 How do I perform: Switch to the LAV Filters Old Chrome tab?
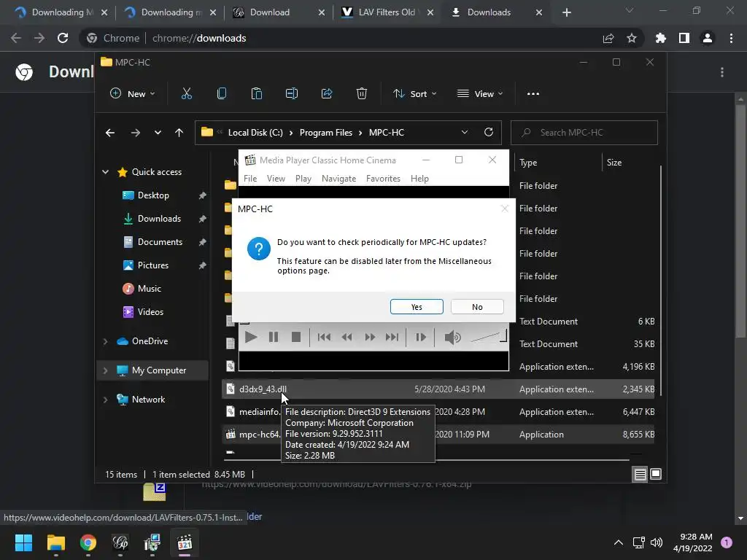[x=387, y=12]
